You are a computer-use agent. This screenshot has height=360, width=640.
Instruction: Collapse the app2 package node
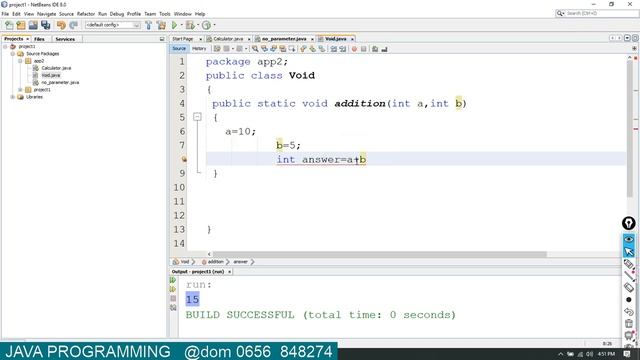(20, 61)
